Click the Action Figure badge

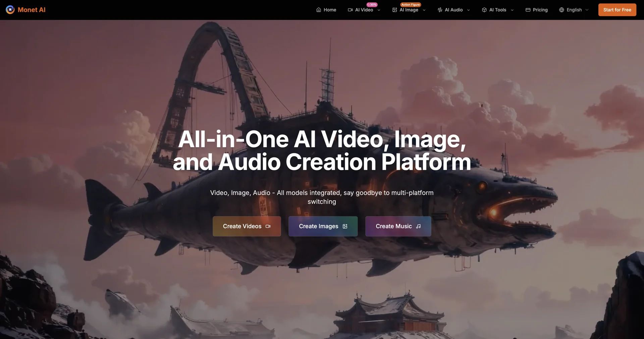[x=411, y=5]
